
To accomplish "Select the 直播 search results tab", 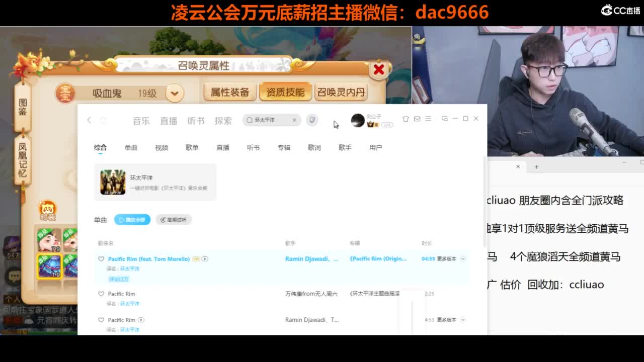I will [223, 147].
